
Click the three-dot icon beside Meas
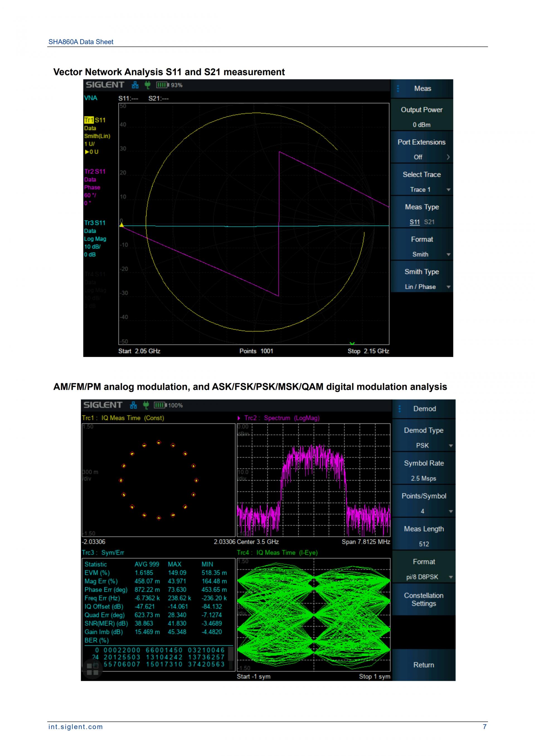coord(398,89)
